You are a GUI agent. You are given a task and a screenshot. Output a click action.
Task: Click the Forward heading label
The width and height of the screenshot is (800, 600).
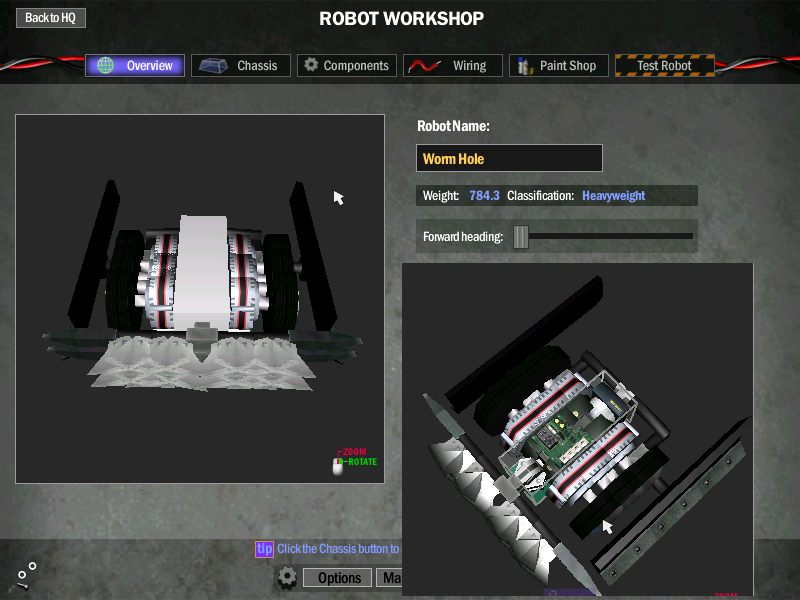463,237
